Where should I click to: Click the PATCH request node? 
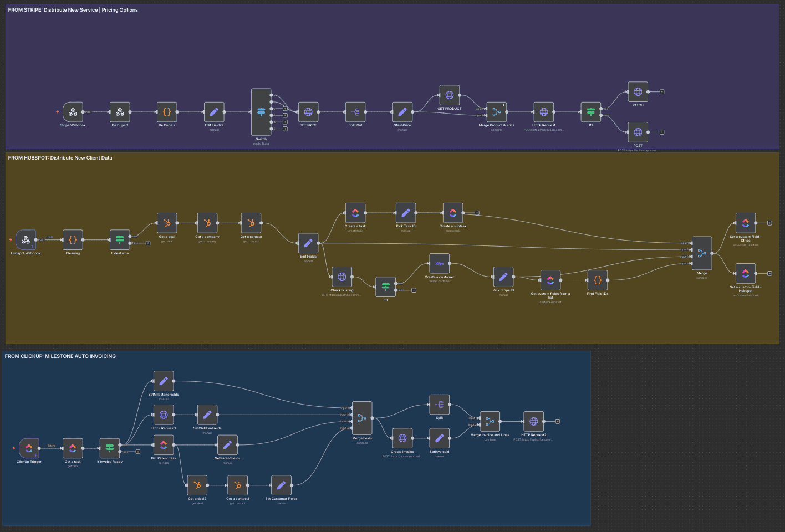point(638,92)
